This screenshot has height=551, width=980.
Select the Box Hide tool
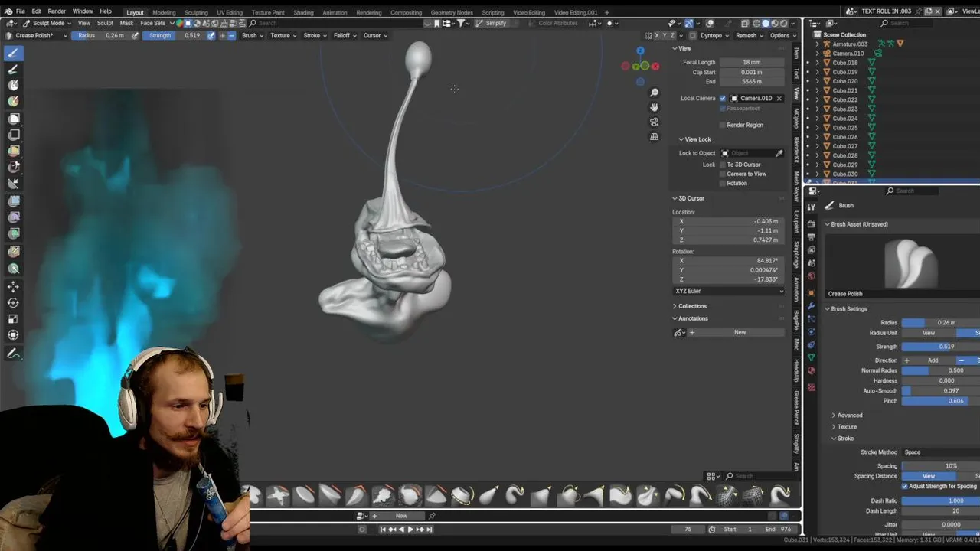[x=13, y=135]
